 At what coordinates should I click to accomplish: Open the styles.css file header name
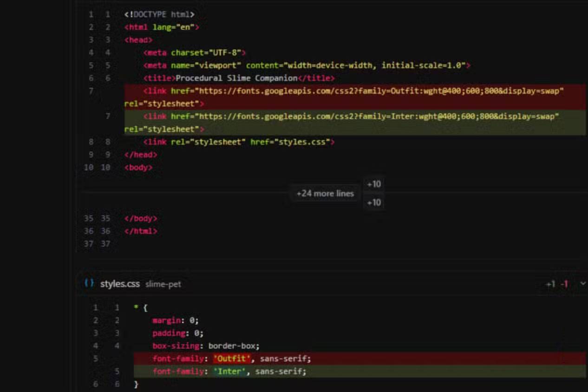click(x=120, y=284)
